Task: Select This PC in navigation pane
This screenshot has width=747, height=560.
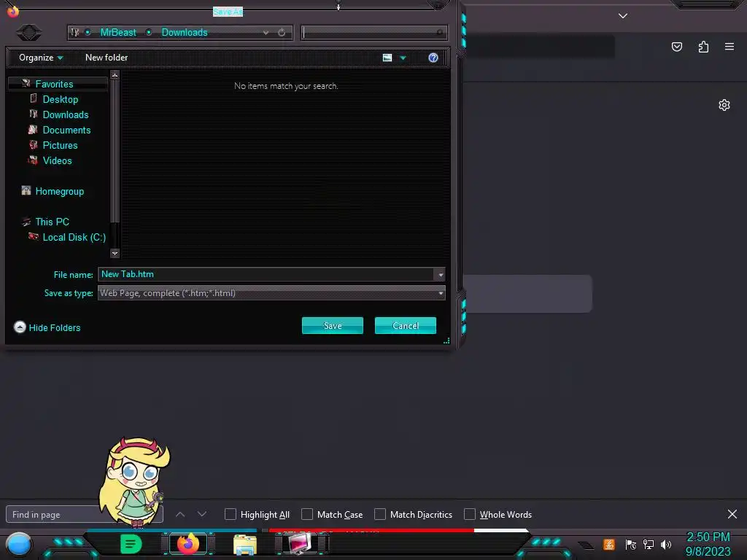Action: coord(52,222)
